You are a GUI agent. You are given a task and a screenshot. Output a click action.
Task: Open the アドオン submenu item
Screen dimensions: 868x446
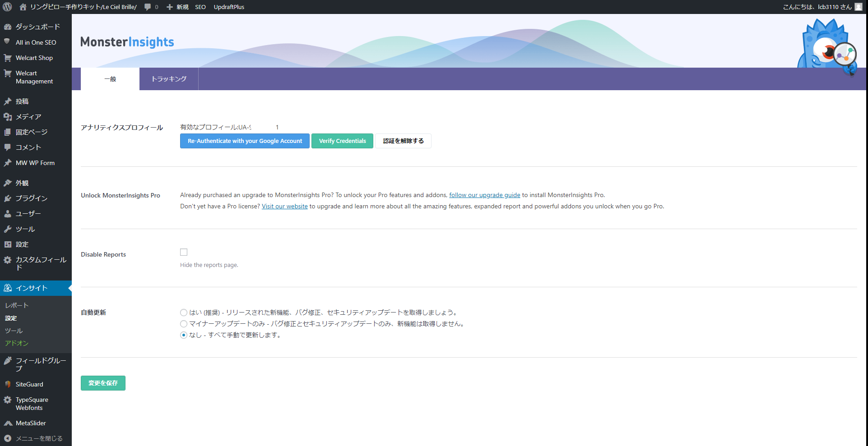(x=17, y=343)
